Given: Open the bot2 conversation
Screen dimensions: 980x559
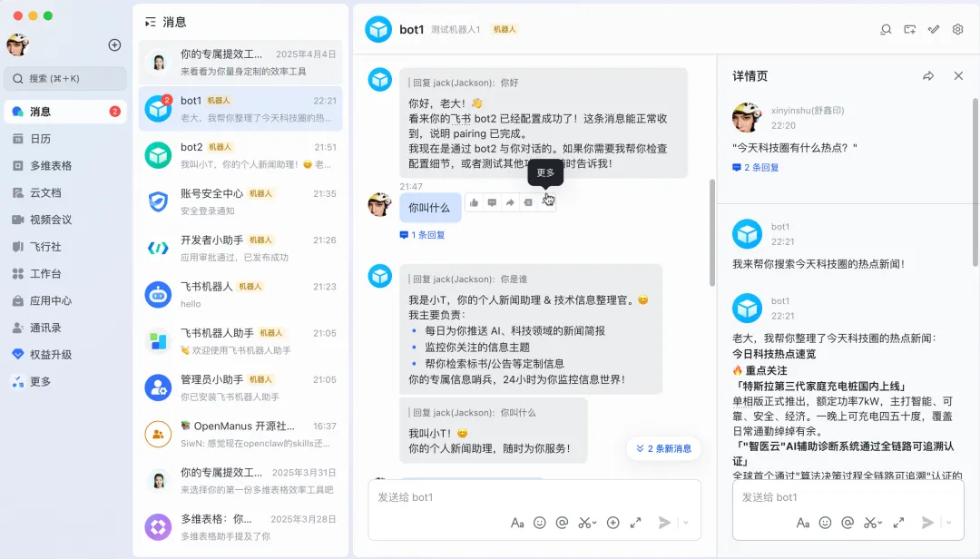Looking at the screenshot, I should coord(240,156).
